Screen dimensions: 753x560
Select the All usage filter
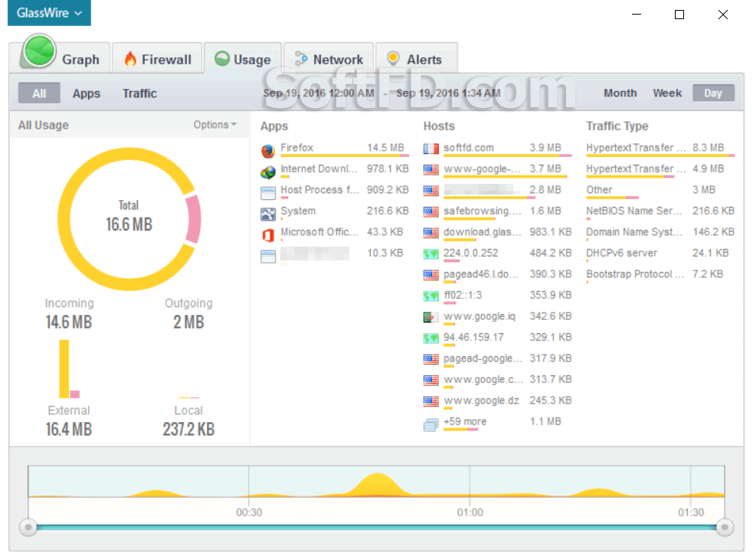tap(39, 93)
